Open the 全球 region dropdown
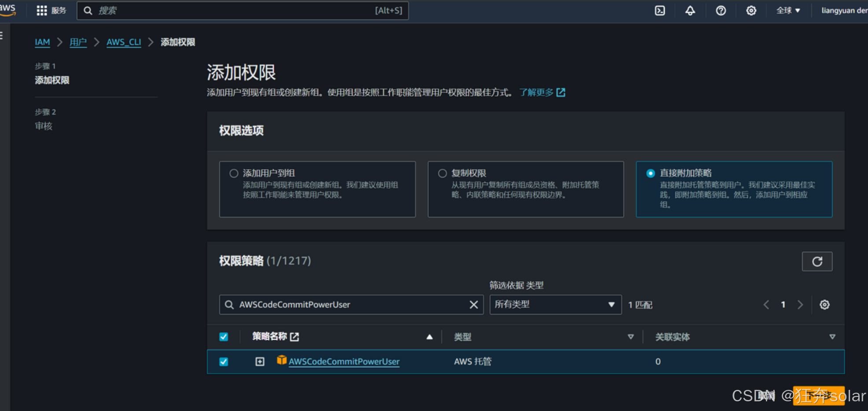The width and height of the screenshot is (868, 411). click(x=788, y=11)
